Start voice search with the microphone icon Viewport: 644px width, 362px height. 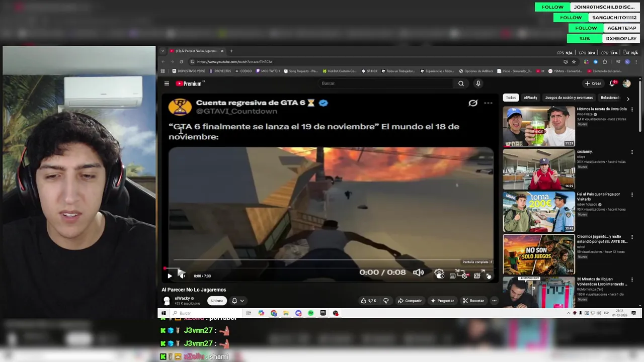(478, 83)
